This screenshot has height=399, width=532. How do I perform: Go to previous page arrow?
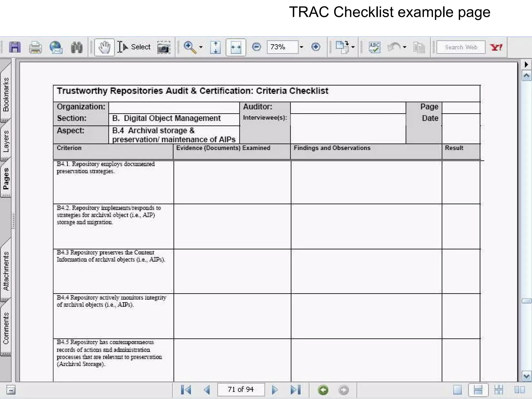[x=207, y=390]
